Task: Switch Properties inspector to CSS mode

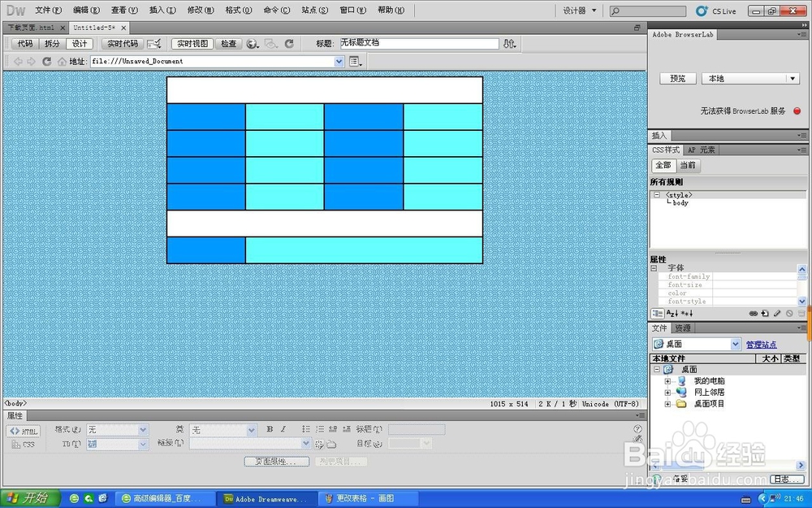Action: (24, 445)
